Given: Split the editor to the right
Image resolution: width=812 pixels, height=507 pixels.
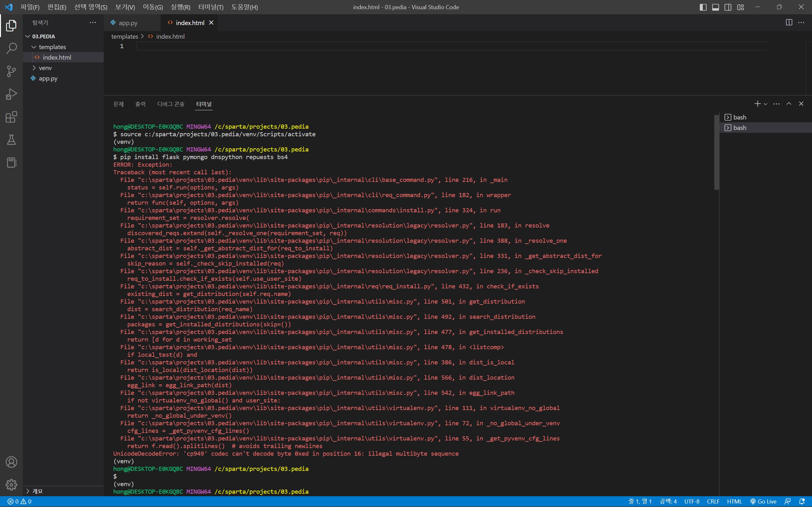Looking at the screenshot, I should pos(789,22).
